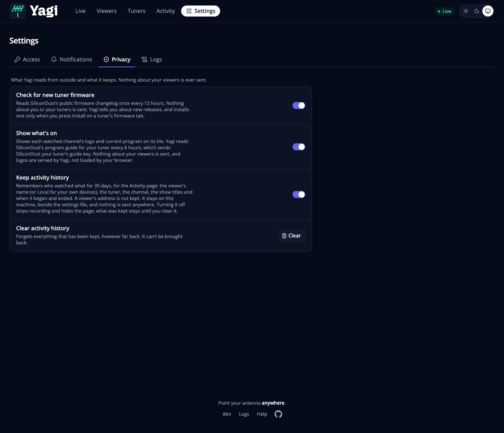This screenshot has height=433, width=504.
Task: Open Tuners page in navigation
Action: click(136, 11)
